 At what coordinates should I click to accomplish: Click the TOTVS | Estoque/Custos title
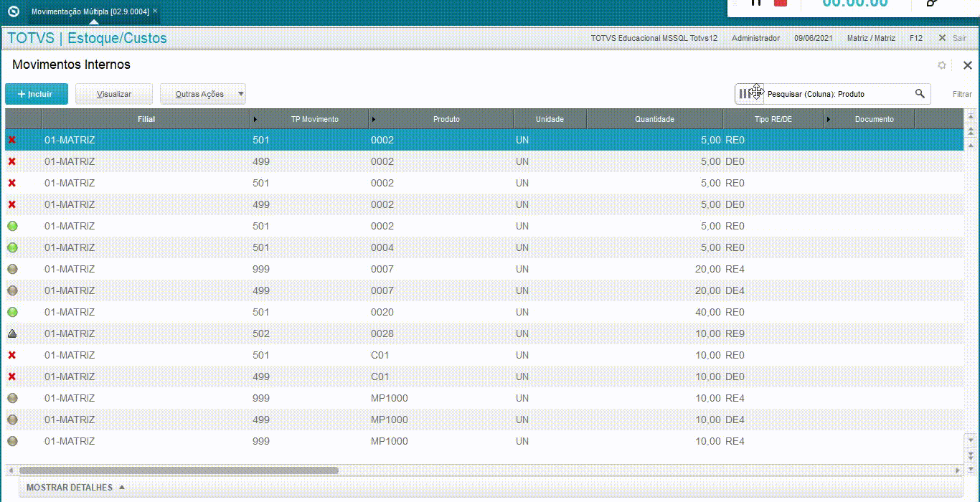tap(87, 38)
